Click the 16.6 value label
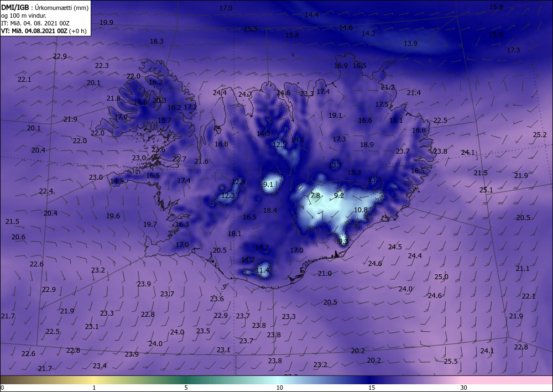The image size is (553, 392). tap(365, 120)
